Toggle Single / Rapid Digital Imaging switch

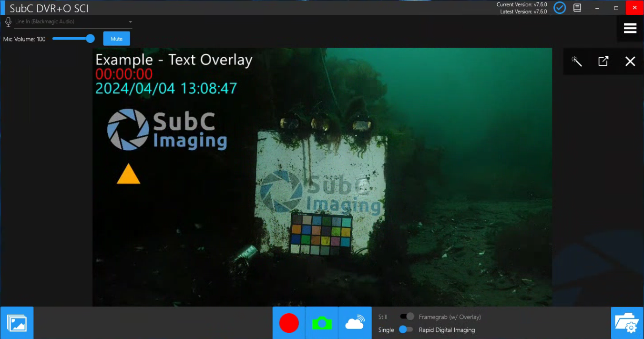point(406,329)
